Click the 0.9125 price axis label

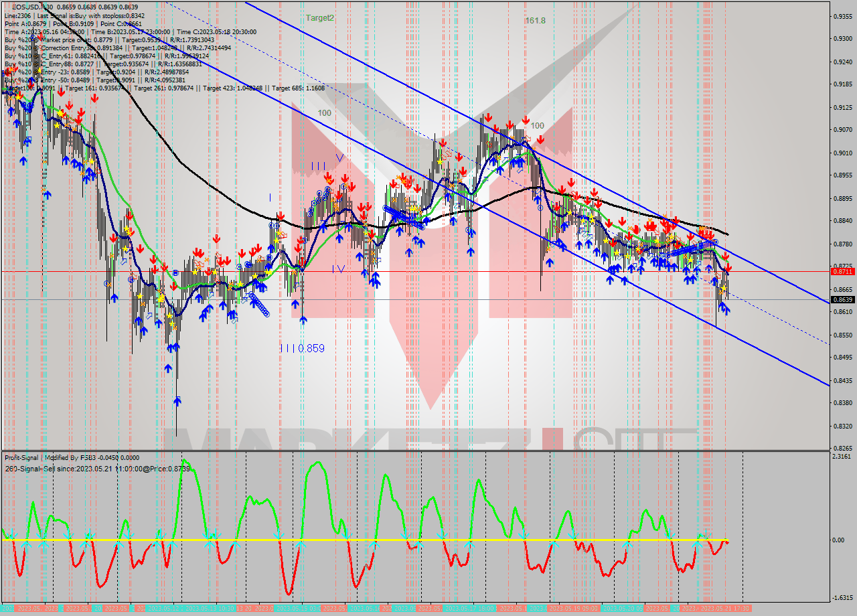842,107
